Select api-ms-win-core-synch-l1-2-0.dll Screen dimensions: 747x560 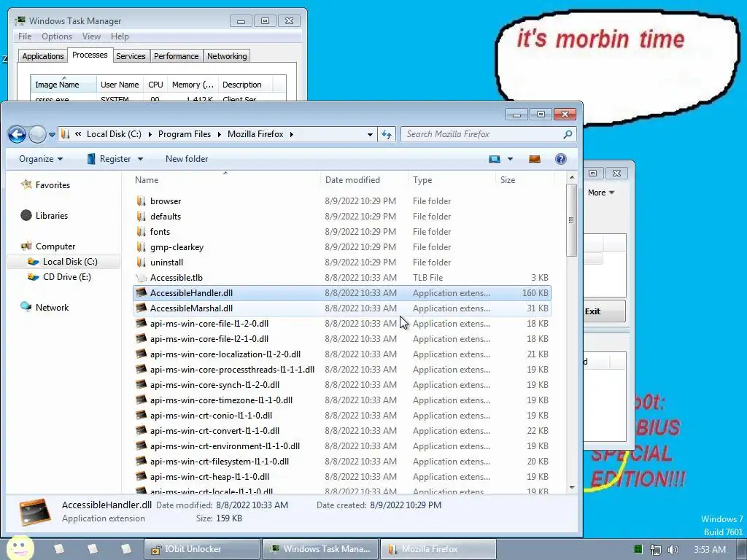pyautogui.click(x=215, y=384)
